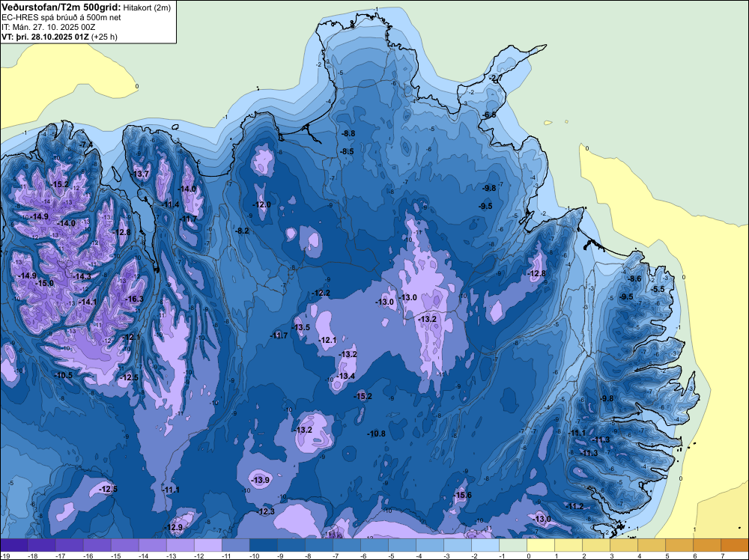Click the -8.2 temperature label

click(x=242, y=231)
